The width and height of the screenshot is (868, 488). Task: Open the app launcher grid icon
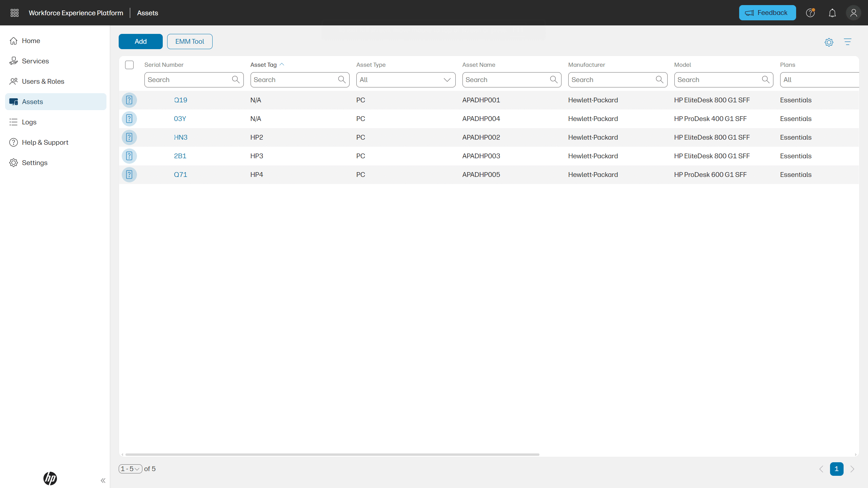coord(14,13)
